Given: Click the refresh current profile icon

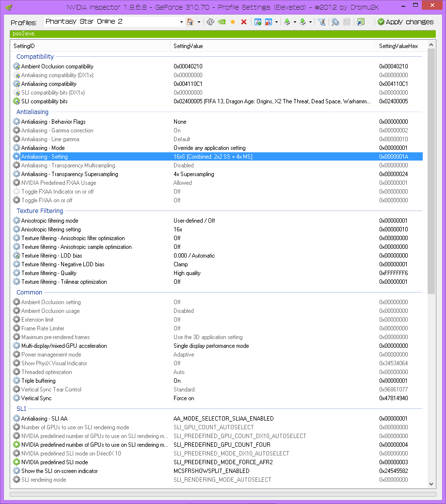Looking at the screenshot, I should click(210, 22).
